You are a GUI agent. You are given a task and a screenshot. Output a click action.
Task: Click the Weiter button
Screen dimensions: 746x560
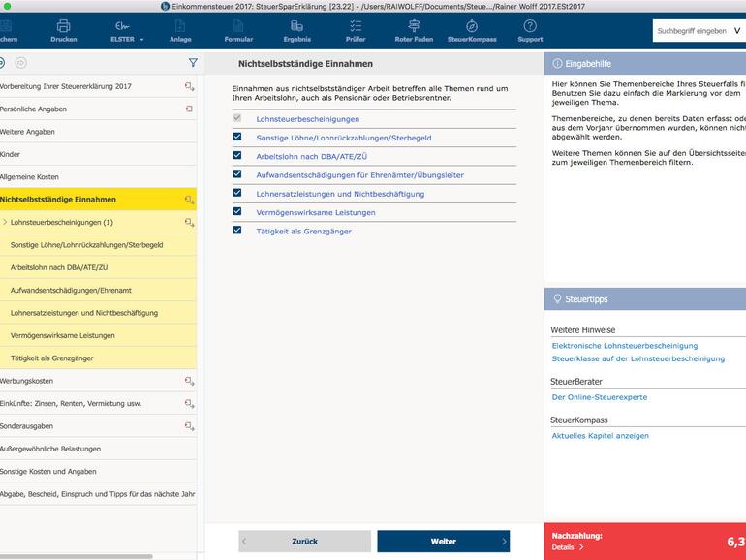coord(443,541)
